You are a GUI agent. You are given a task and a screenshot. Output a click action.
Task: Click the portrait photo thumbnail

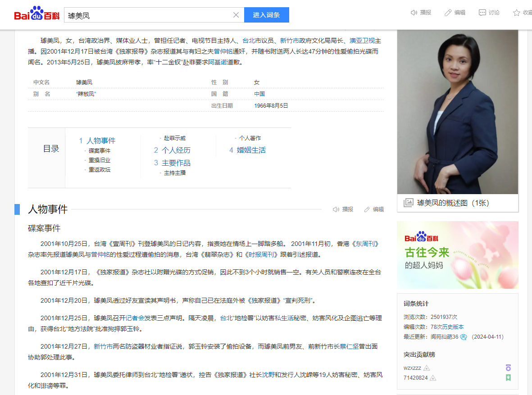[x=457, y=112]
